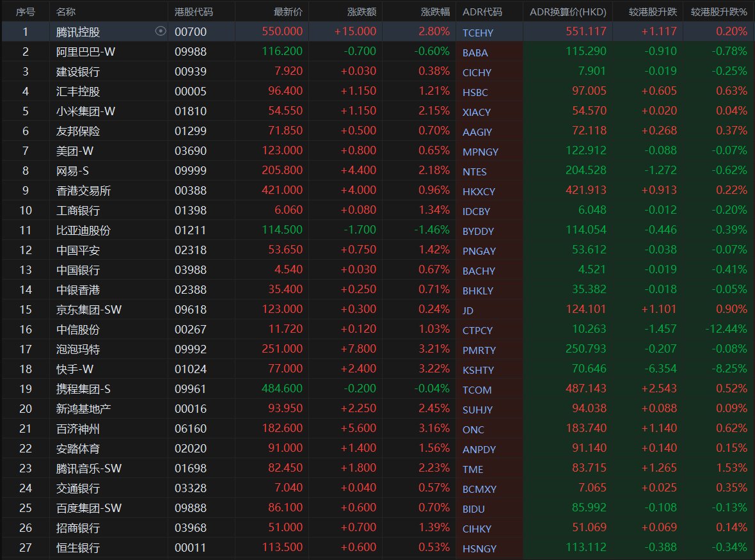Select the 中信股份 row name
The width and height of the screenshot is (755, 560).
click(78, 330)
